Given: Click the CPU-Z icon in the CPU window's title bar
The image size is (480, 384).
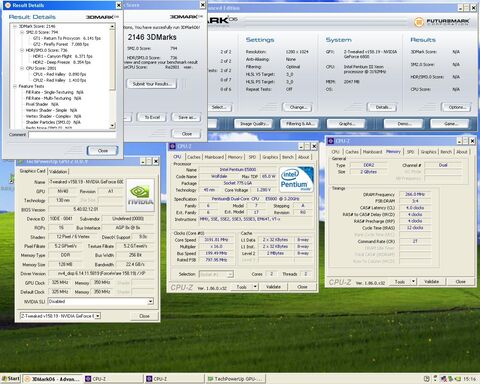Looking at the screenshot, I should pos(172,146).
